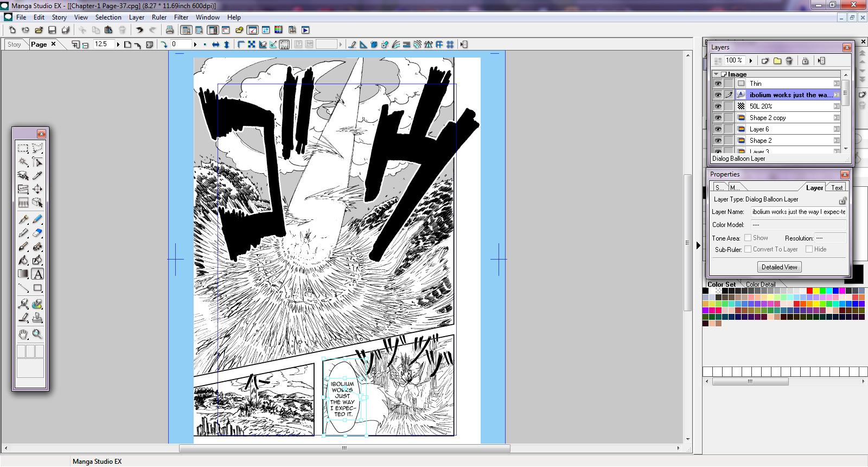
Task: Open the Story menu
Action: 59,17
